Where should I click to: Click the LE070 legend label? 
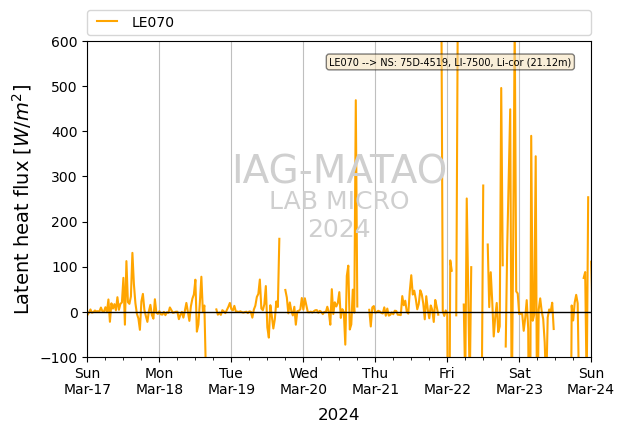[153, 22]
